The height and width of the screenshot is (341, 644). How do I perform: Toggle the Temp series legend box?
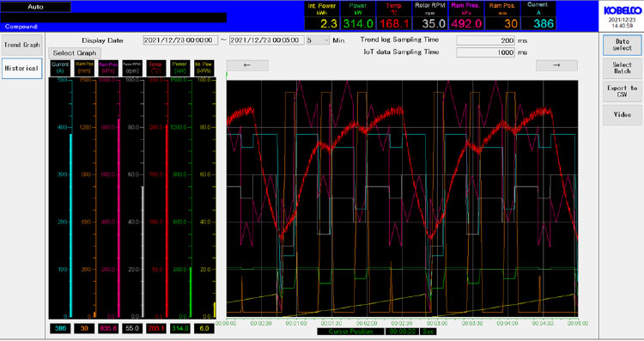click(156, 68)
